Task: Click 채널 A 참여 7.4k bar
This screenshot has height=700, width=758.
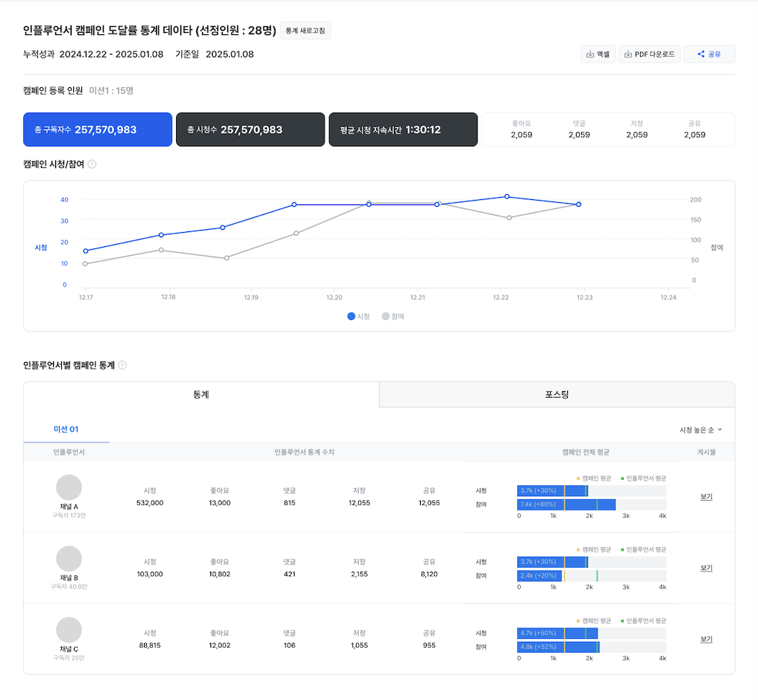Action: coord(566,504)
